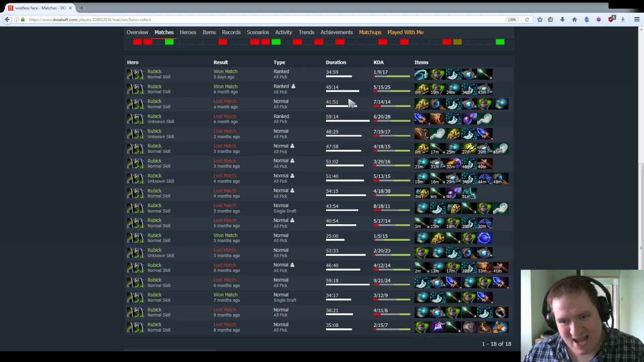Open Won Match link from 7 months ago
644x362 pixels.
point(225,295)
